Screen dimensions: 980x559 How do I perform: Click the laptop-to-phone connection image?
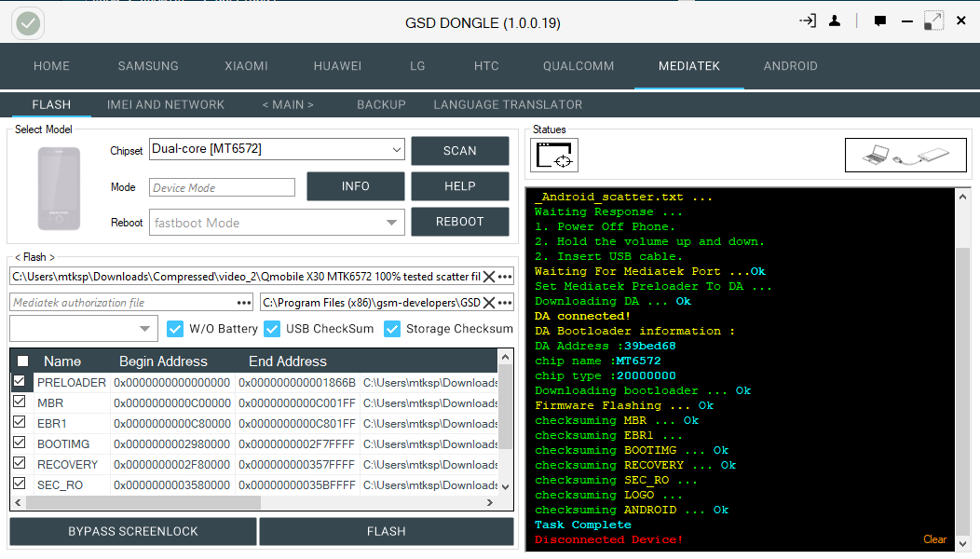coord(905,155)
